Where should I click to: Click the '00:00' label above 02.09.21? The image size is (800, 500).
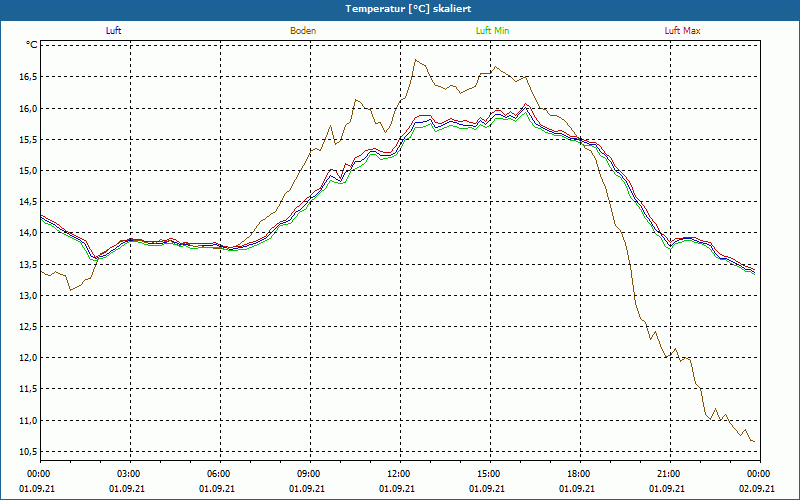click(x=760, y=474)
